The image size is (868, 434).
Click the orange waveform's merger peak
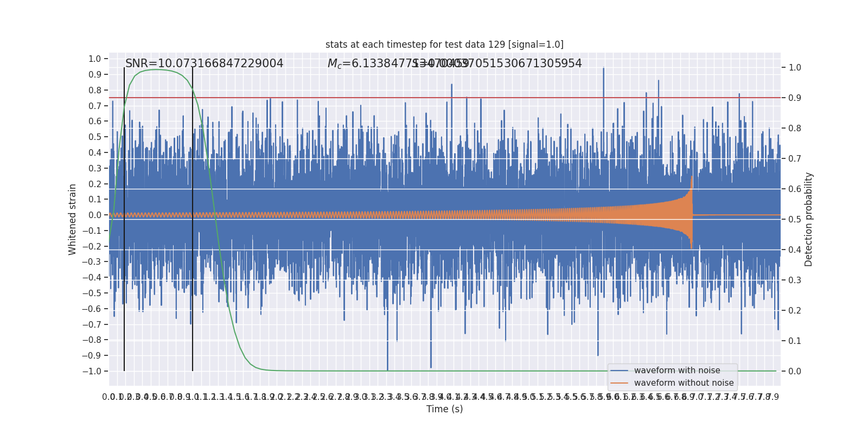692,178
